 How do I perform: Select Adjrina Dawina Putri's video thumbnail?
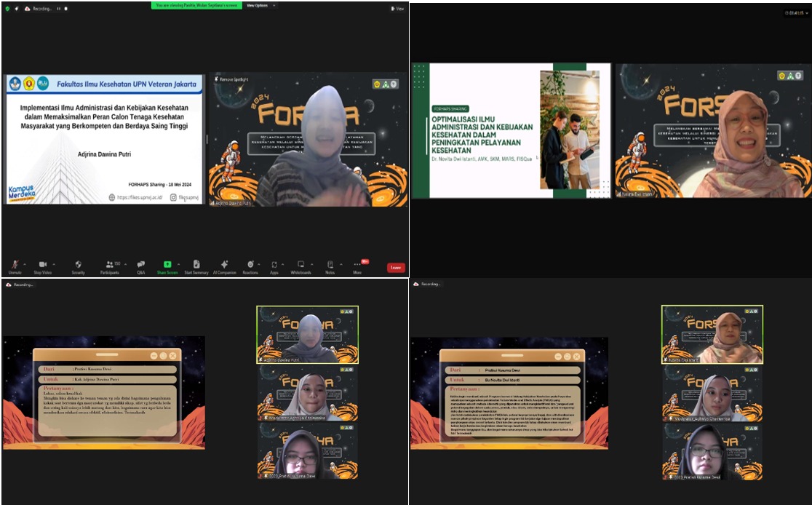307,334
